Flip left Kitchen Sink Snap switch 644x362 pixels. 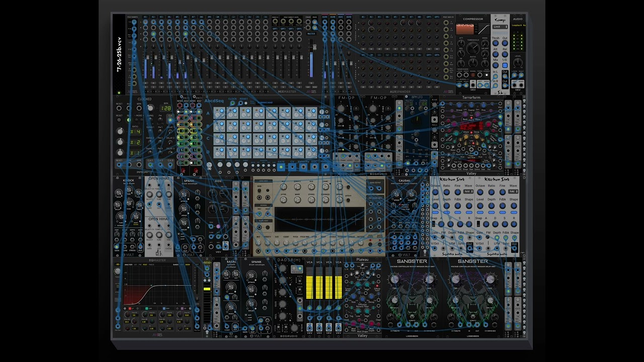pyautogui.click(x=434, y=224)
